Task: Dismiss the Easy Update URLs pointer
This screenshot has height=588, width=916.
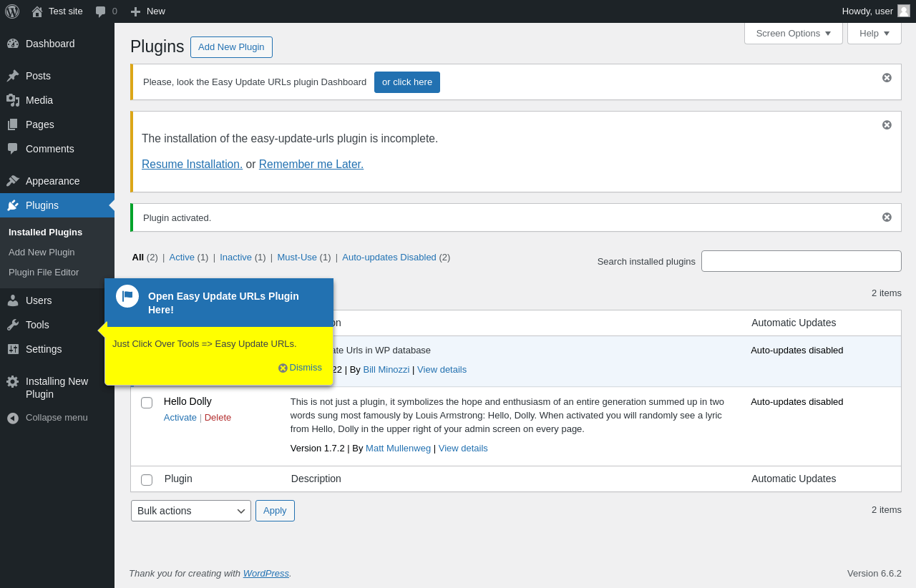Action: coord(300,368)
